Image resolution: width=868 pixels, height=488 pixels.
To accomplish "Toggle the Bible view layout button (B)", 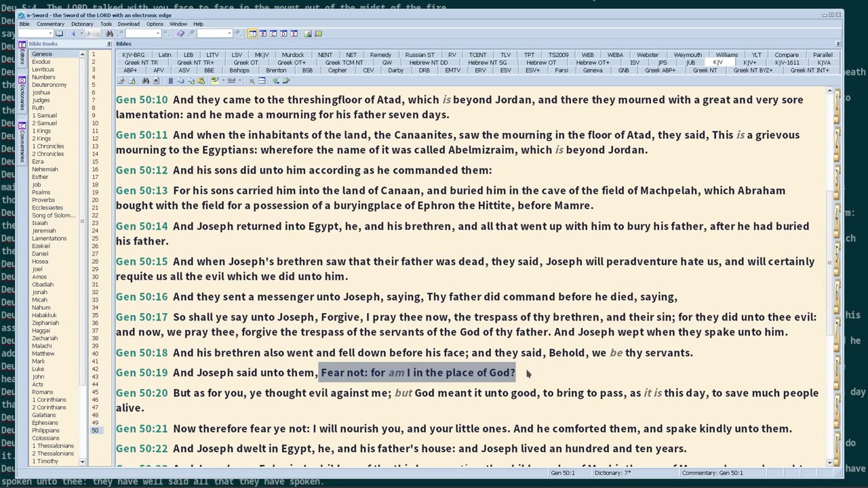I will (x=262, y=33).
